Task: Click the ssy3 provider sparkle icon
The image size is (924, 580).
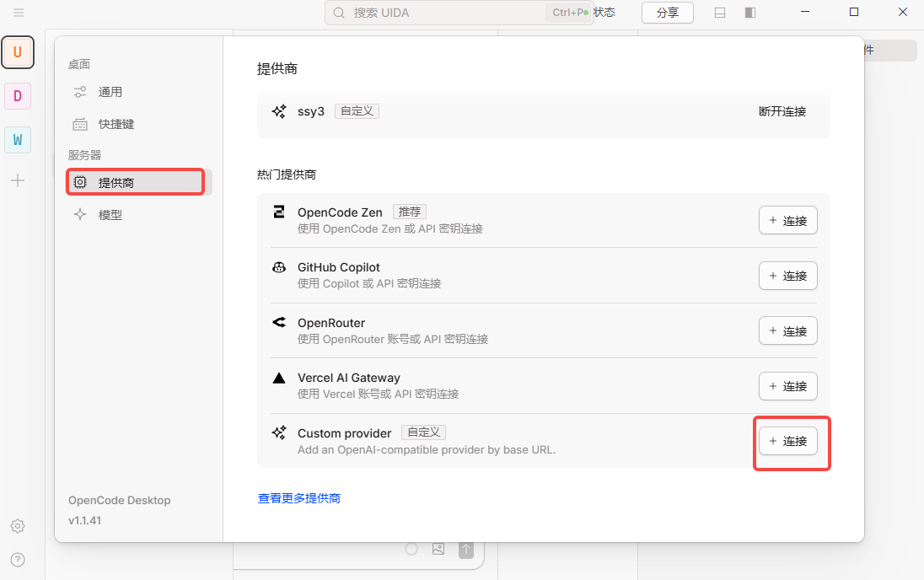Action: [279, 110]
